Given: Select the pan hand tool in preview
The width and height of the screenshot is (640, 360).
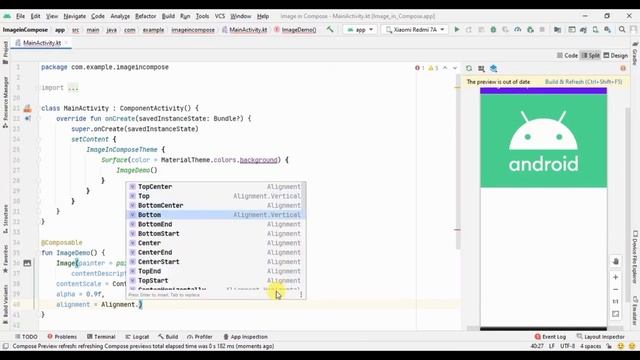Looking at the screenshot, I should [616, 261].
